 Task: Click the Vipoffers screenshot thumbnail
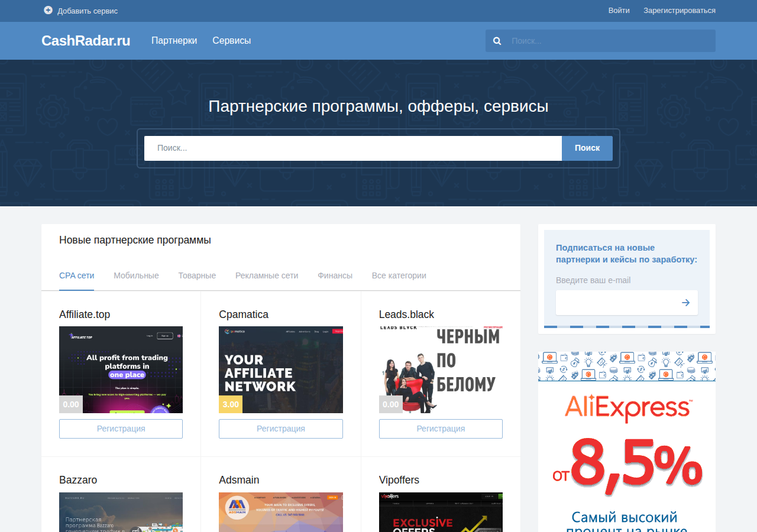point(441,512)
